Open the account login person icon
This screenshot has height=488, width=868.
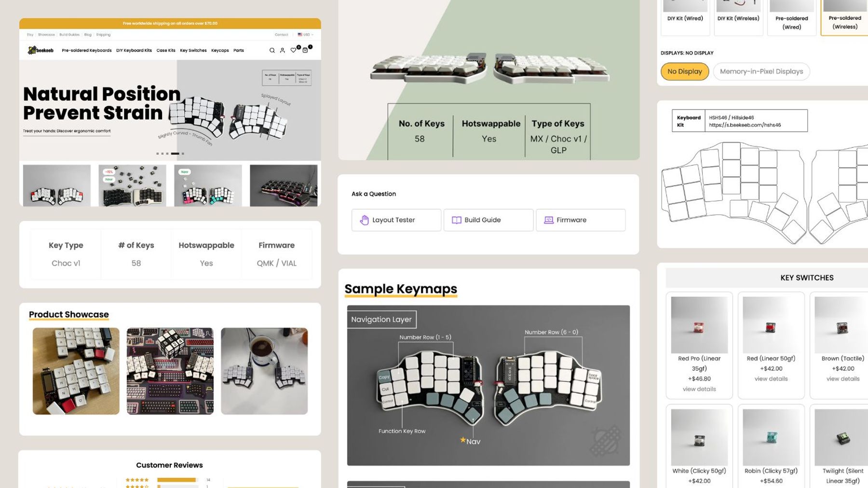pos(283,50)
